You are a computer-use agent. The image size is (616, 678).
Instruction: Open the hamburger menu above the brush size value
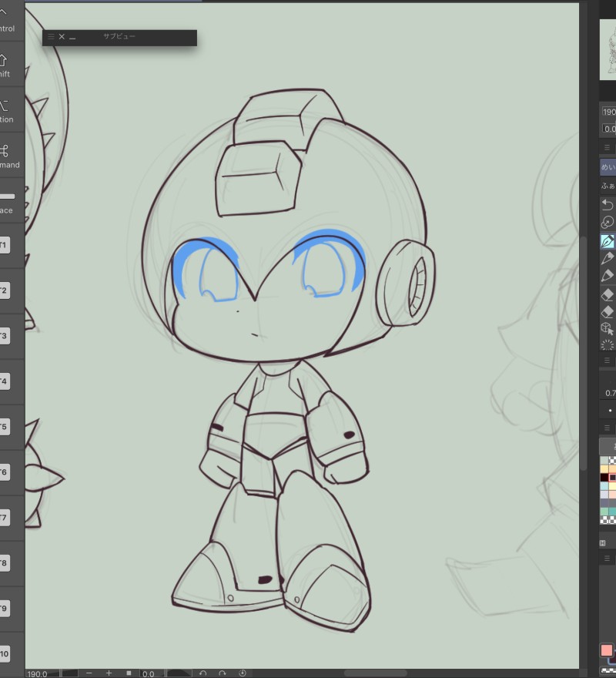[x=607, y=361]
